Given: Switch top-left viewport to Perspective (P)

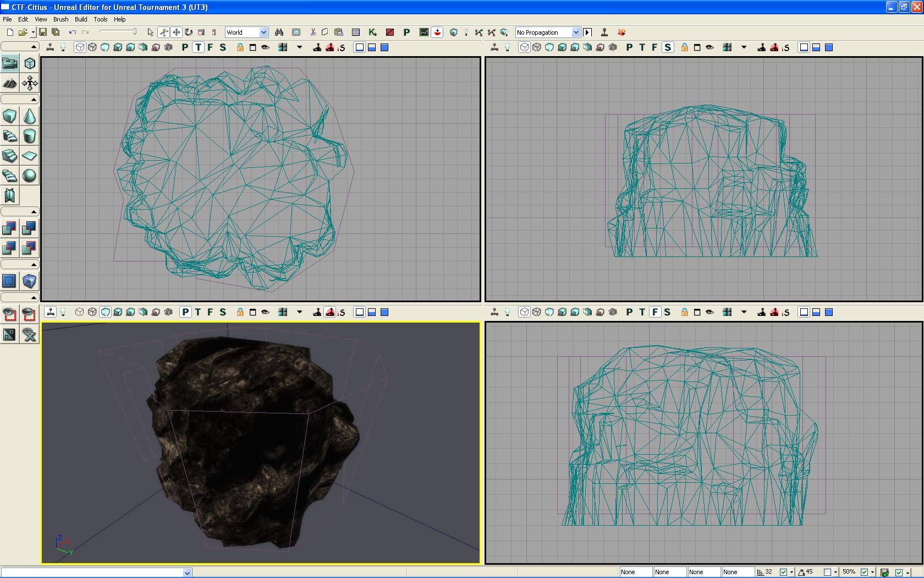Looking at the screenshot, I should coord(185,47).
